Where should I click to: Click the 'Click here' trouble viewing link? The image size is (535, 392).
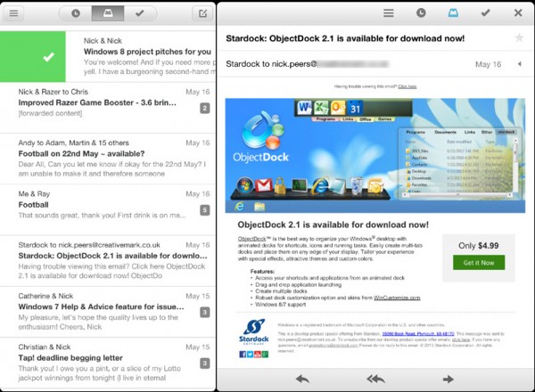pos(407,86)
